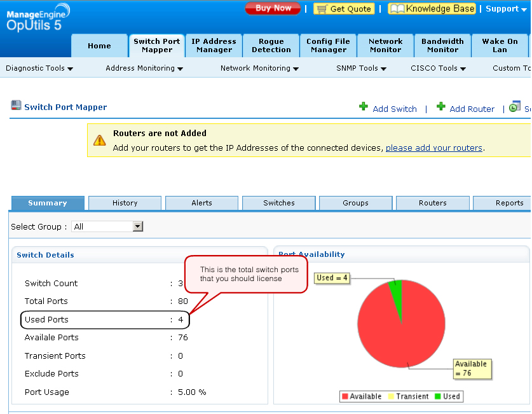Click the Get Quote button
Screen dimensions: 532x414
click(344, 9)
